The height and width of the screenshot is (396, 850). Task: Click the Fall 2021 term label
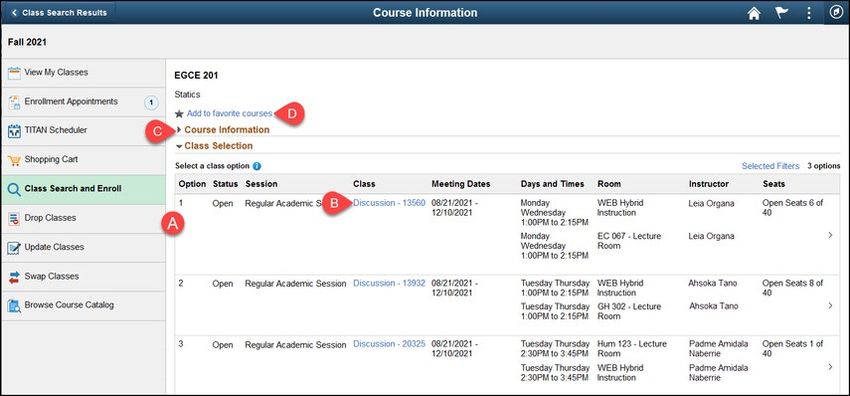pos(27,42)
